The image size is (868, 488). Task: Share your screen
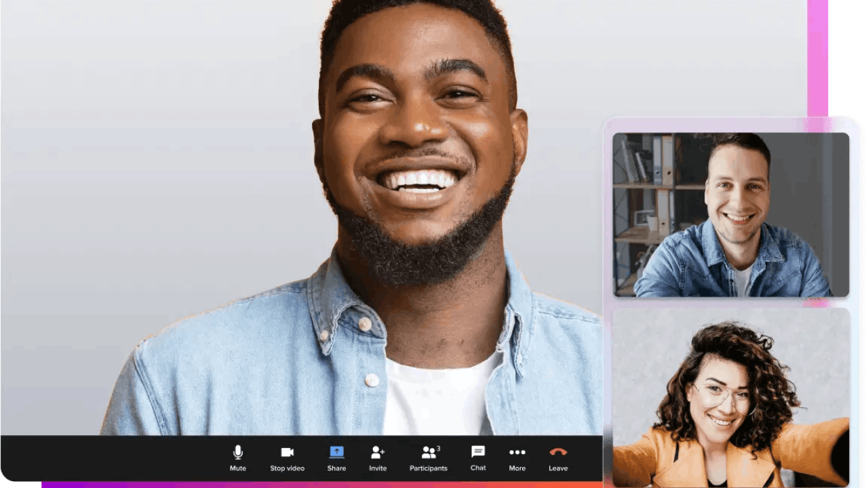(337, 458)
